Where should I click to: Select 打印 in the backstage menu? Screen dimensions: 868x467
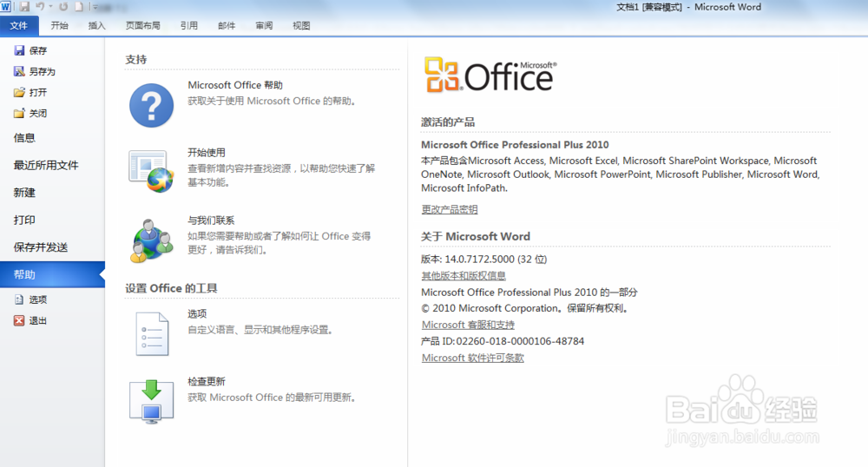24,220
